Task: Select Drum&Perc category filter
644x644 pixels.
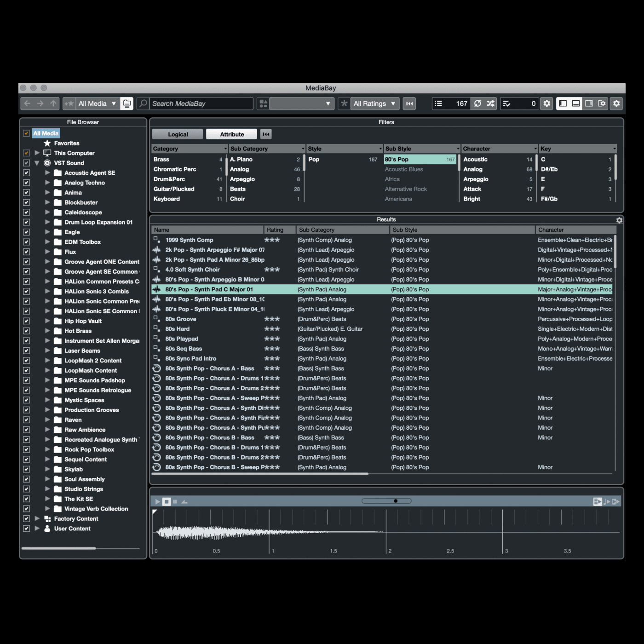Action: [188, 179]
